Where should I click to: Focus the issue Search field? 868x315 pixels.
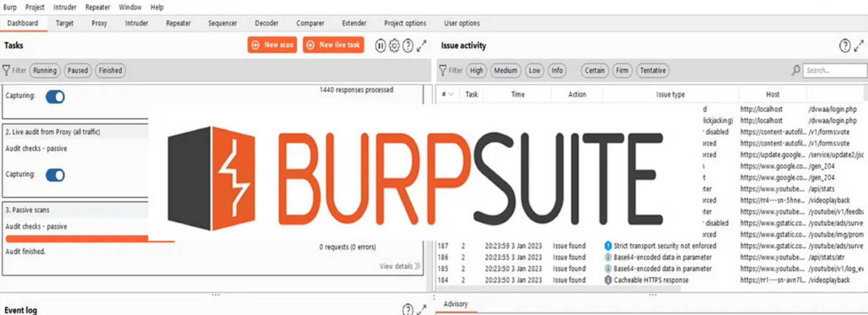pos(835,71)
